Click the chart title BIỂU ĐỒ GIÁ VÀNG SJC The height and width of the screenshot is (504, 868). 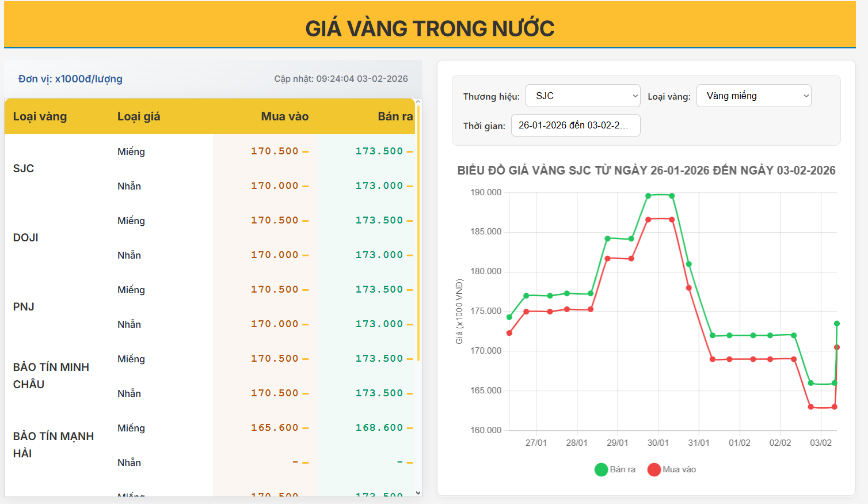[x=646, y=170]
